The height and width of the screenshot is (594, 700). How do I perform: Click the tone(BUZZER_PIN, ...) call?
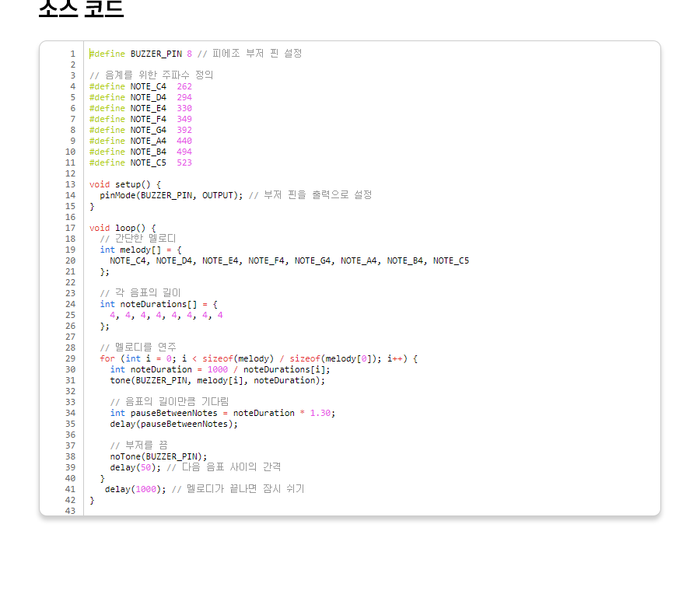coord(217,380)
